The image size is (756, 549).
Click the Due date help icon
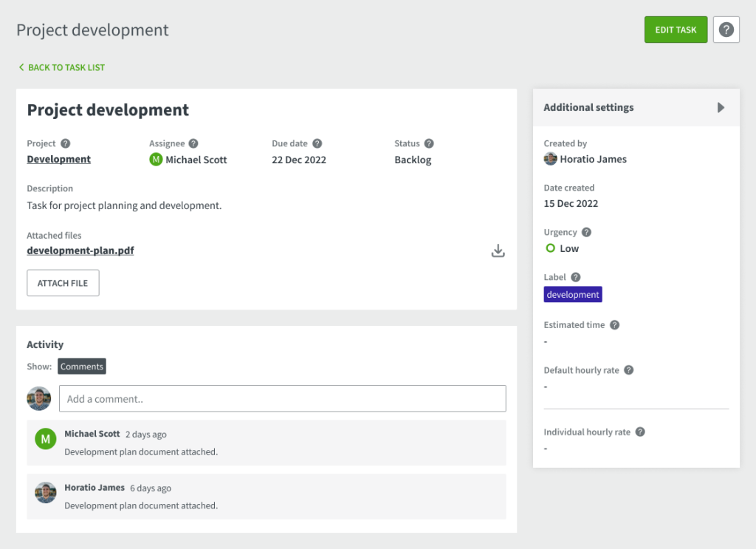tap(317, 143)
